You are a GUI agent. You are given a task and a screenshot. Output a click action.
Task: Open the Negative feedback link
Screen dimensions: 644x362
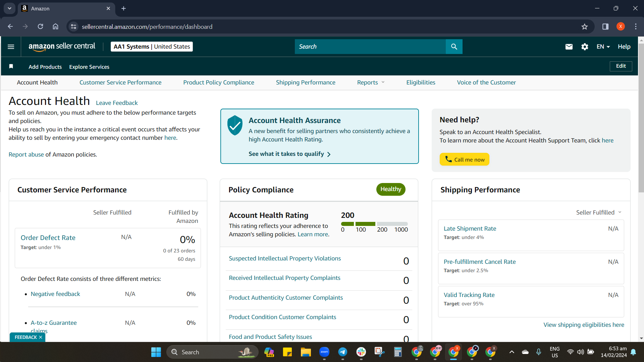click(55, 294)
